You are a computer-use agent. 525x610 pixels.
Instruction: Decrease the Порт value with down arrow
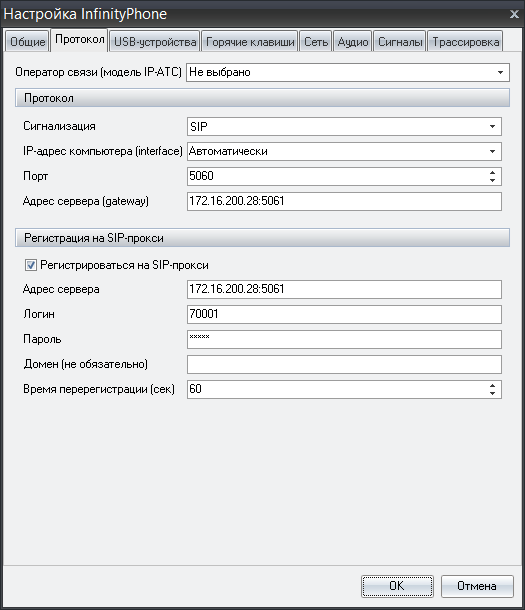point(492,181)
